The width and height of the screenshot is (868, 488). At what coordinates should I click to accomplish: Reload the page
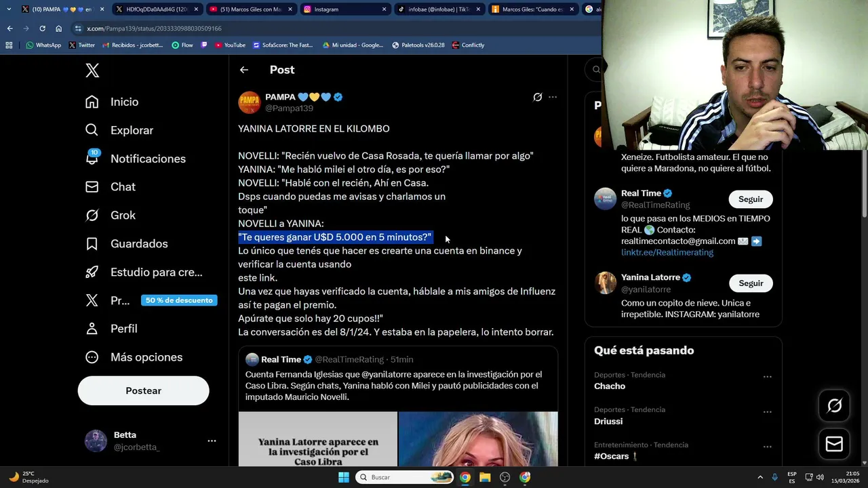coord(42,28)
